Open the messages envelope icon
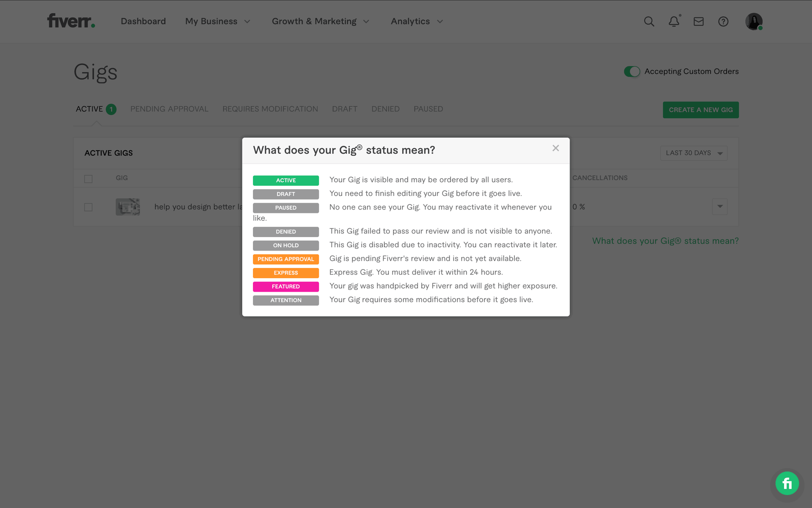 coord(699,22)
